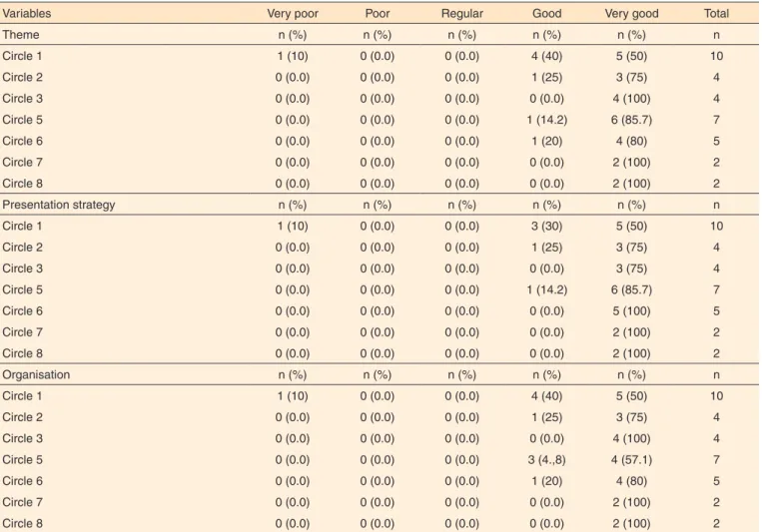
Task: Click Organisation Circle 8 row label
Action: [x=22, y=524]
